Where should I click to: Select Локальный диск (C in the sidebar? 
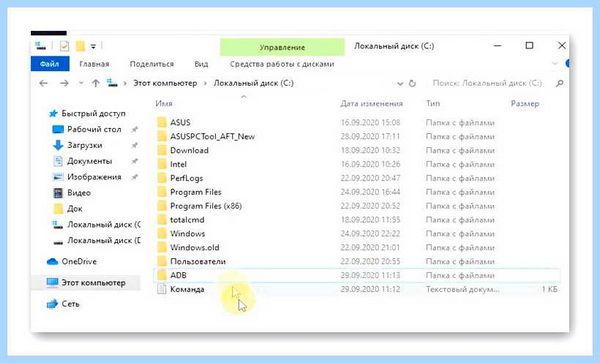point(104,225)
